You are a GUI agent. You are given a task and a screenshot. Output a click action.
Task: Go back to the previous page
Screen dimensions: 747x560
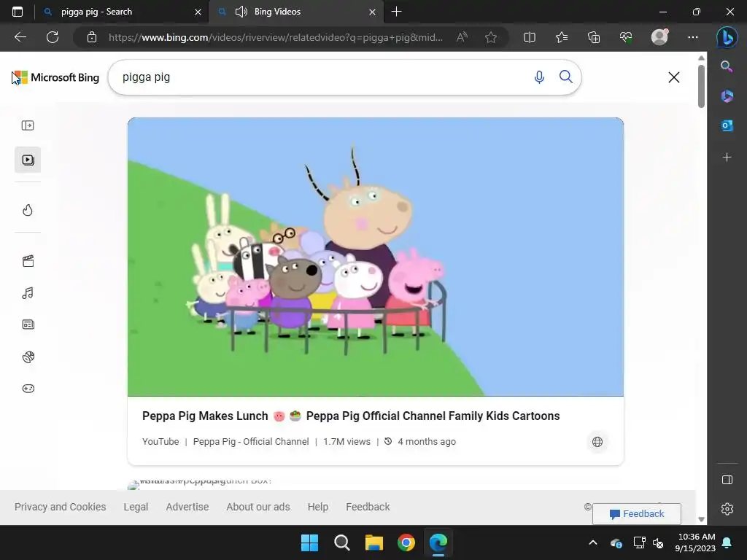(20, 37)
